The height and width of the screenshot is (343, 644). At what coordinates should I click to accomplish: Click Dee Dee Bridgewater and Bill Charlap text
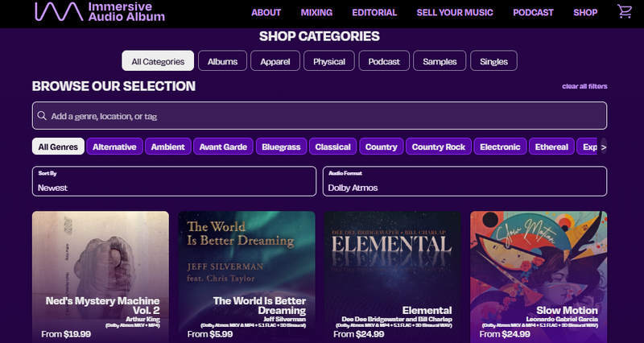click(x=397, y=319)
